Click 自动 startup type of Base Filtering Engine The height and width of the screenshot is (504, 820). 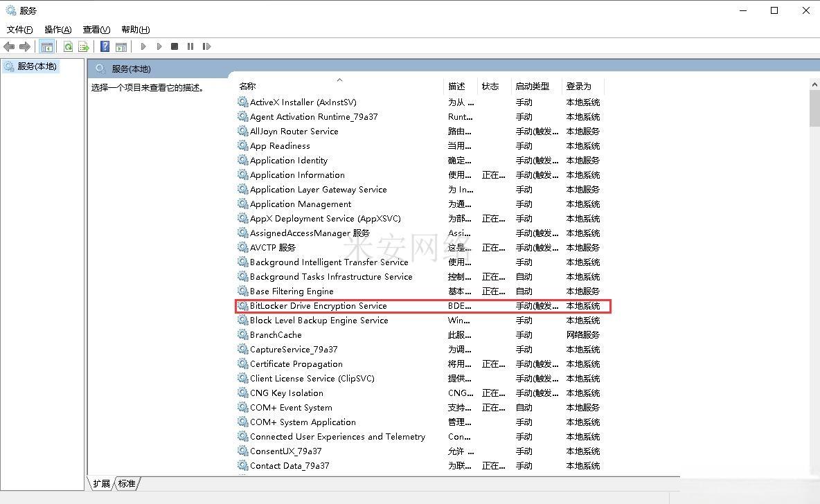524,291
